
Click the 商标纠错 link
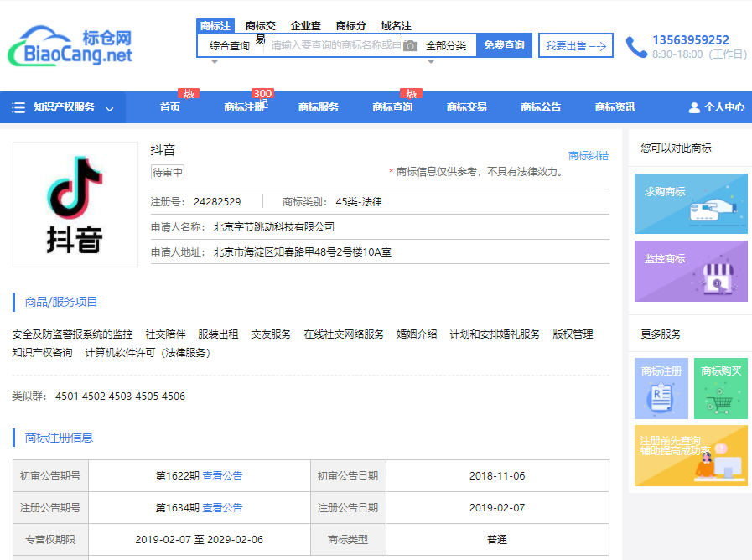588,156
